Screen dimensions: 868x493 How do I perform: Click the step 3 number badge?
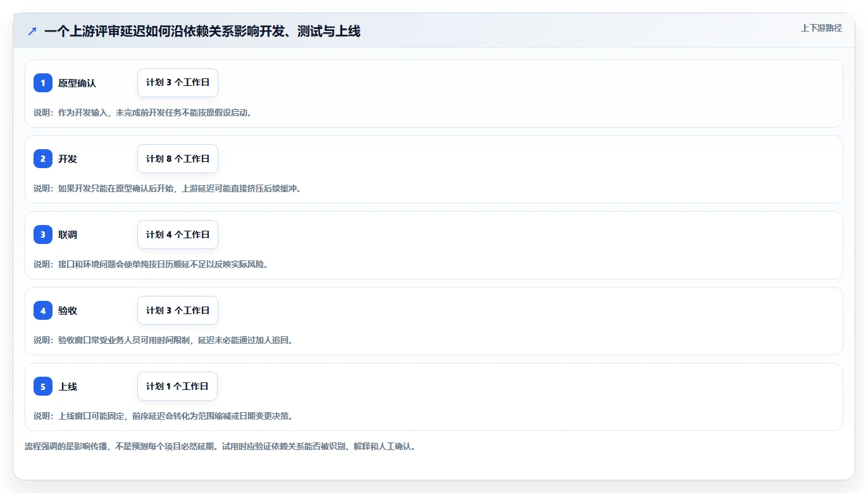(x=43, y=234)
